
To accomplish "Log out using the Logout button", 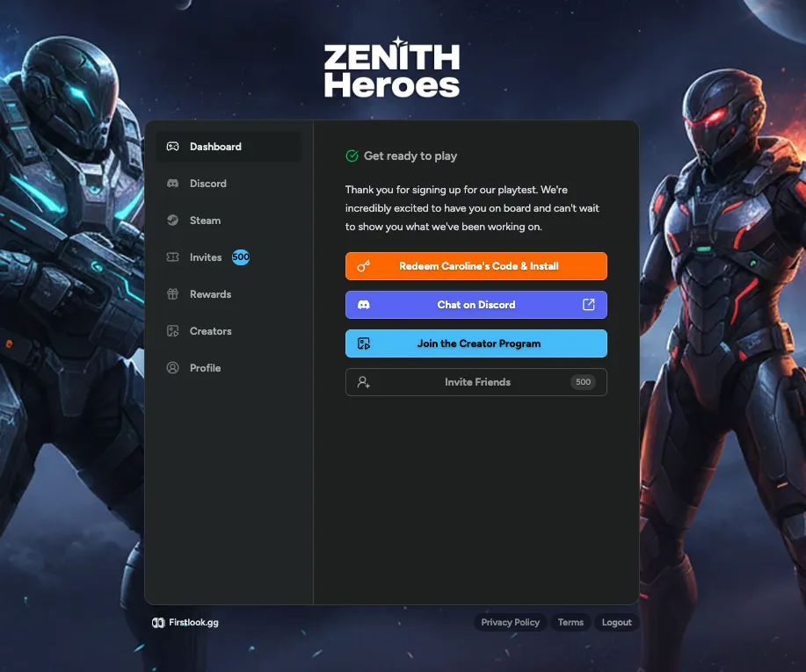I will coord(616,622).
